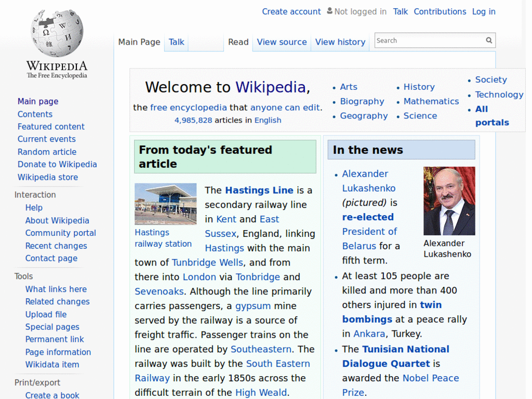Click the Ankara link
This screenshot has height=399, width=532.
369,334
